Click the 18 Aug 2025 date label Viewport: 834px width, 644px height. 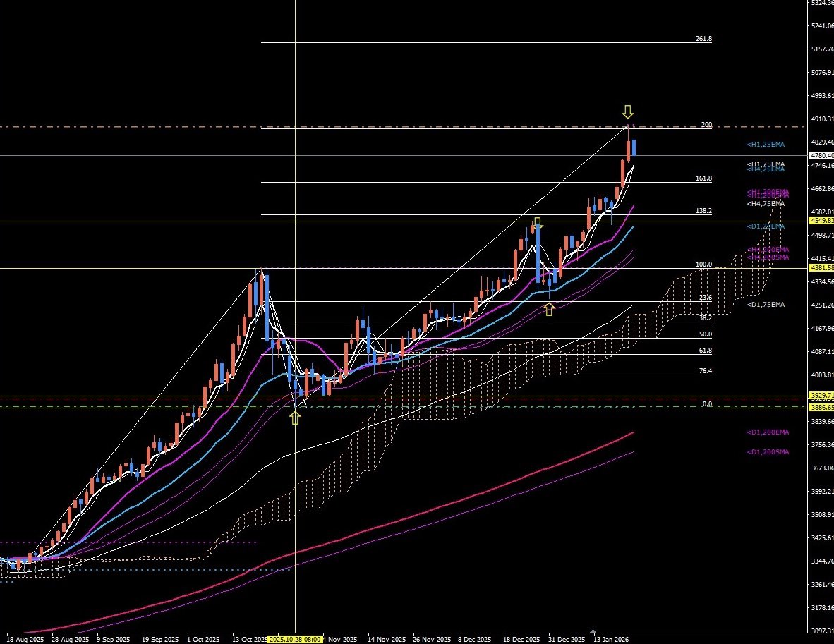[25, 640]
